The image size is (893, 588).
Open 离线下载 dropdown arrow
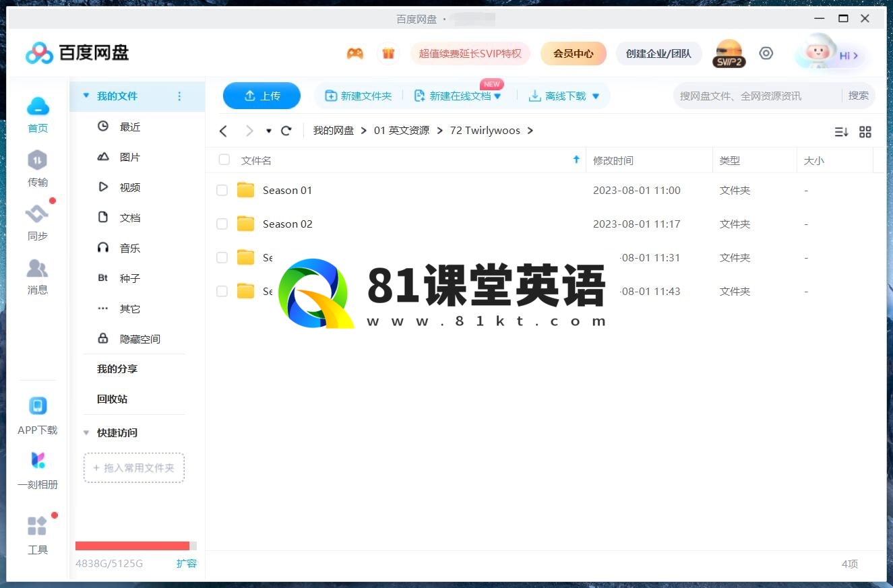coord(596,96)
